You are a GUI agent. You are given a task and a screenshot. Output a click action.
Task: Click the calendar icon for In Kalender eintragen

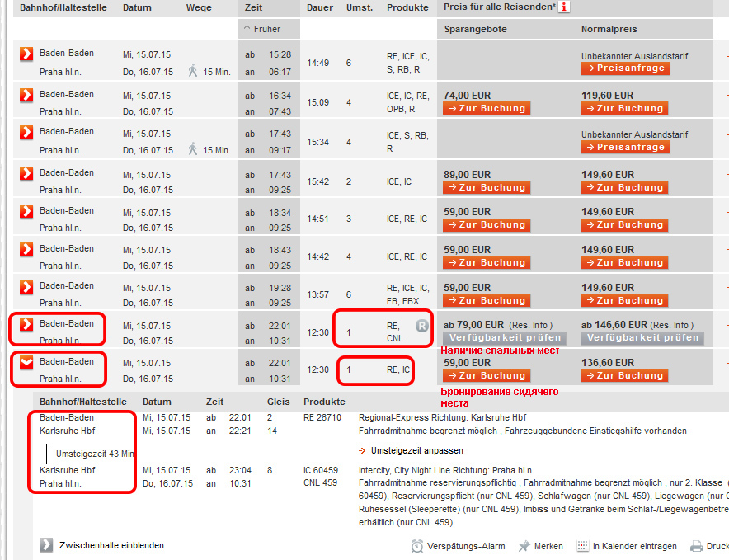582,546
